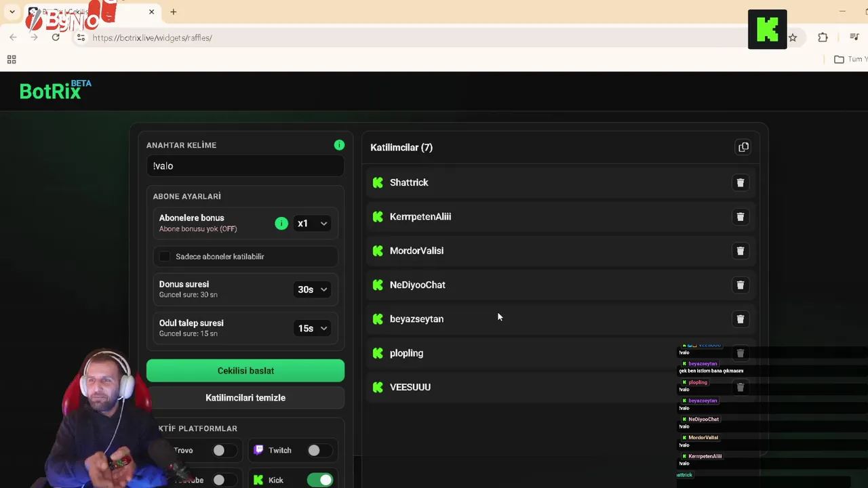Copy participants list icon

[743, 147]
